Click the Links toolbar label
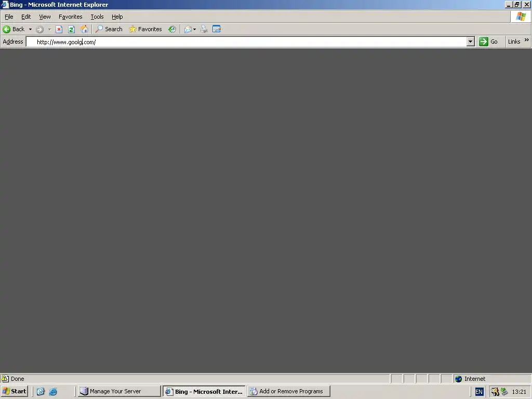 (x=514, y=42)
